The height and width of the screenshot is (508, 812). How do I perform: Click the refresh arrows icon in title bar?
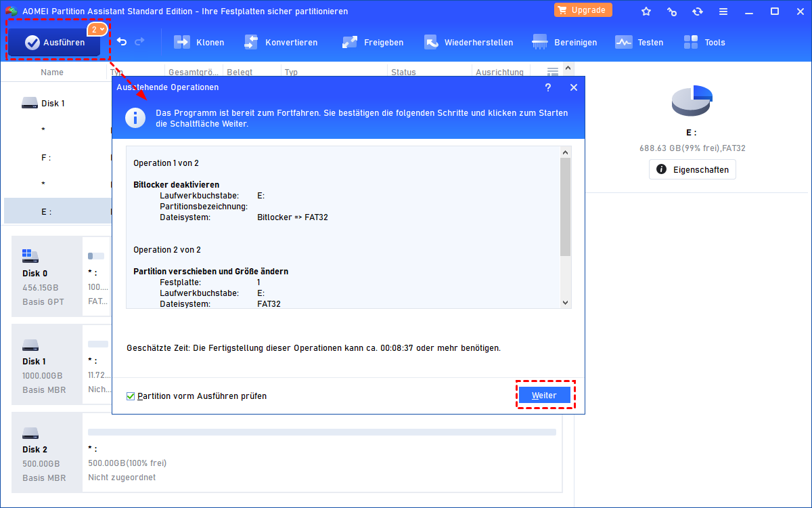[698, 11]
